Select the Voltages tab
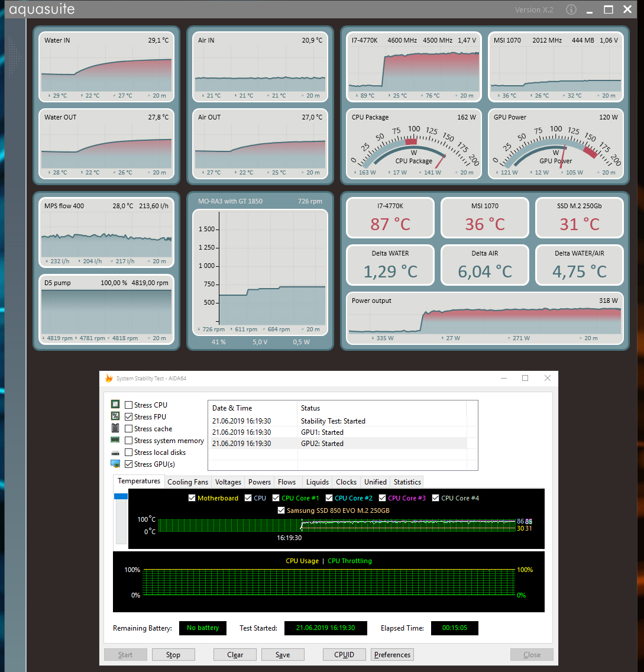The image size is (644, 672). (228, 482)
